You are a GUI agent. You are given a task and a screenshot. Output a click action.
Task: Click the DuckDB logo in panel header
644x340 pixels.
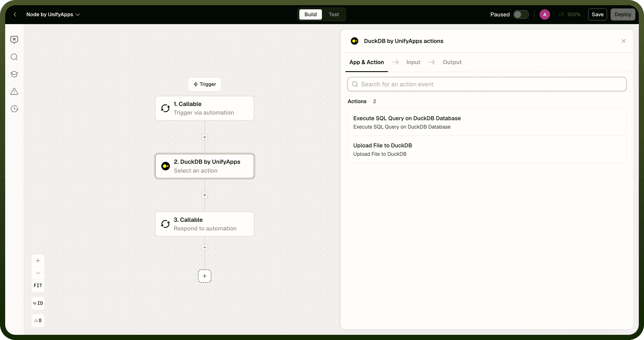[355, 41]
